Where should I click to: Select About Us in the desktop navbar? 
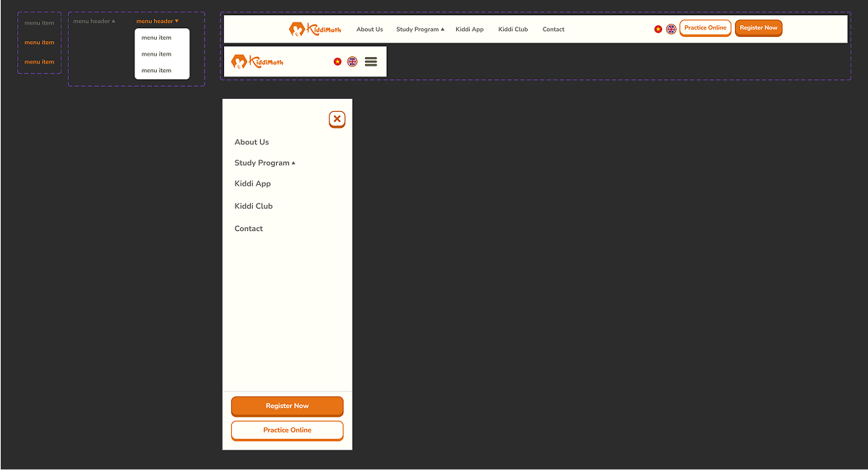pyautogui.click(x=369, y=29)
